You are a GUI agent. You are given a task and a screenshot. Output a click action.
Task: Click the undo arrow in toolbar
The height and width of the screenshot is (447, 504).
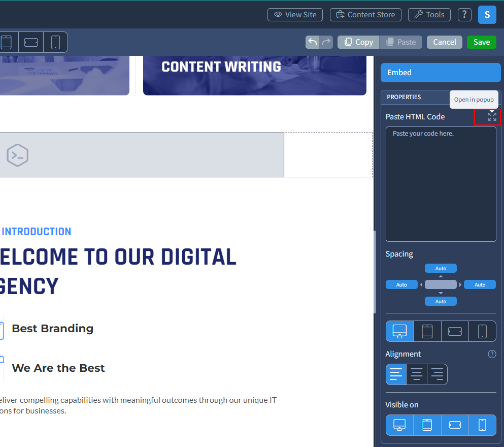313,42
